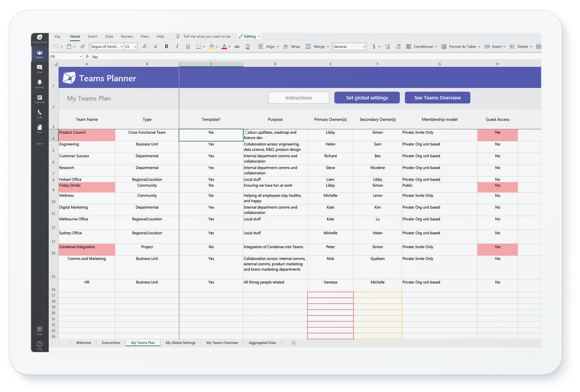Click the Increase Decimal icon
Viewport: 580px width, 392px height.
[x=387, y=46]
